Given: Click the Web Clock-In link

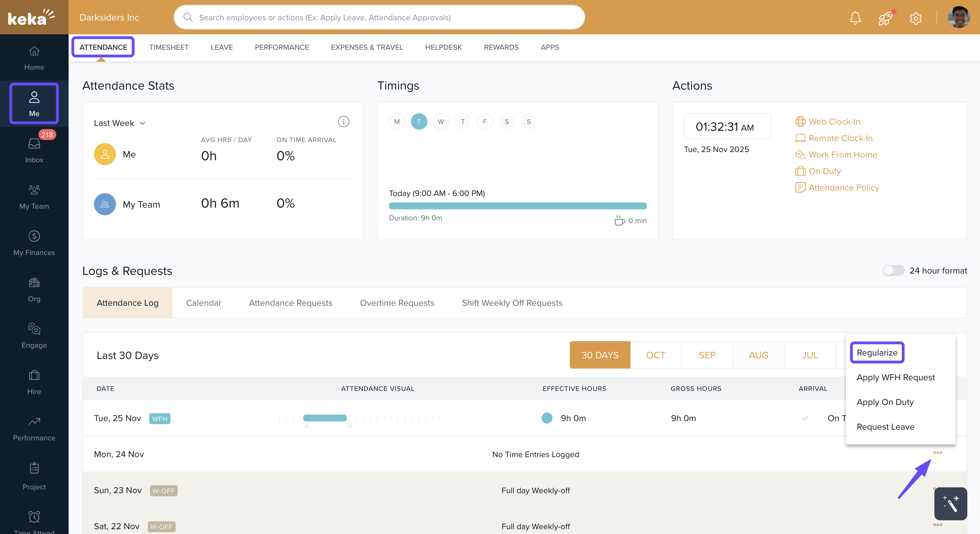Looking at the screenshot, I should pos(834,121).
